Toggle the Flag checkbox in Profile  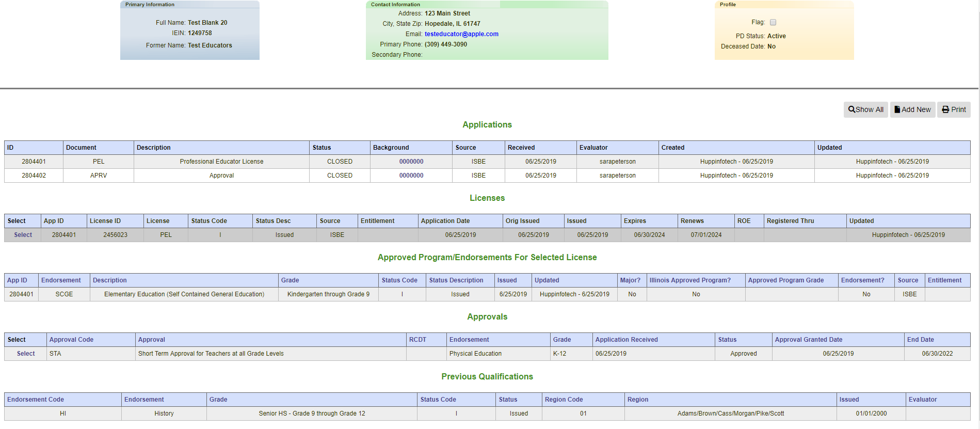(x=773, y=22)
